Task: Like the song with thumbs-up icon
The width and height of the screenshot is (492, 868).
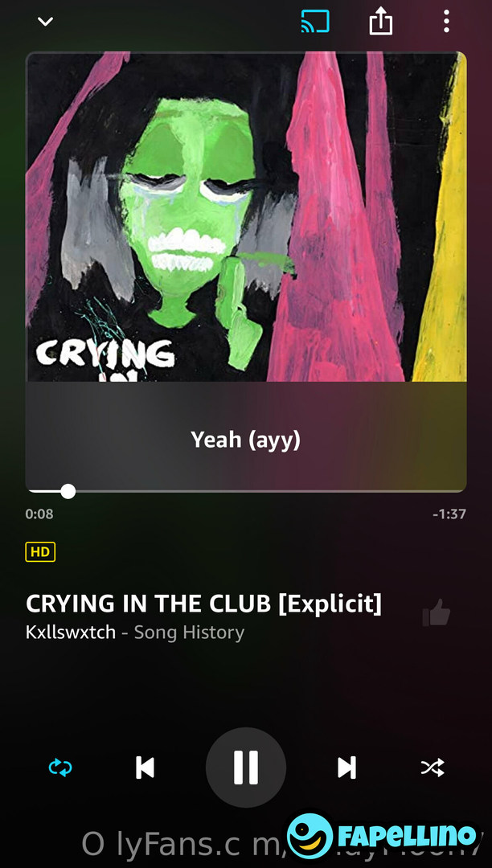Action: tap(436, 612)
